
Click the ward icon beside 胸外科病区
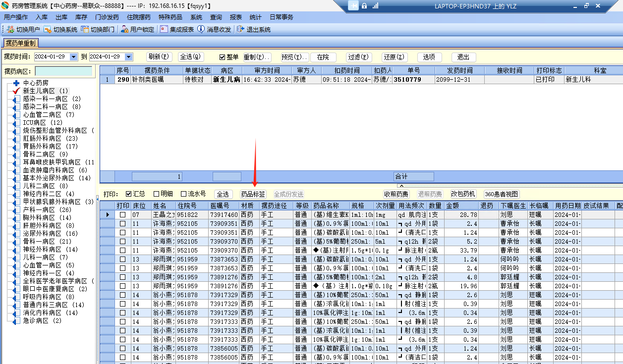click(x=16, y=218)
